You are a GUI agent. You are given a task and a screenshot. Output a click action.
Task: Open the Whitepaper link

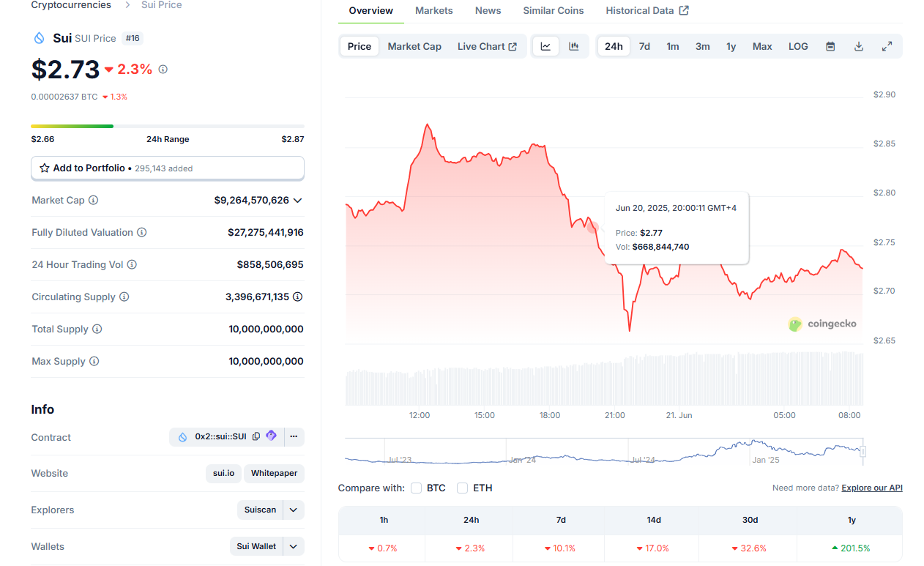(274, 473)
